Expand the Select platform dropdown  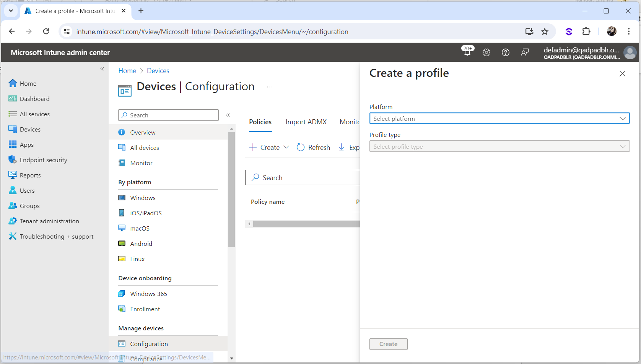[499, 119]
